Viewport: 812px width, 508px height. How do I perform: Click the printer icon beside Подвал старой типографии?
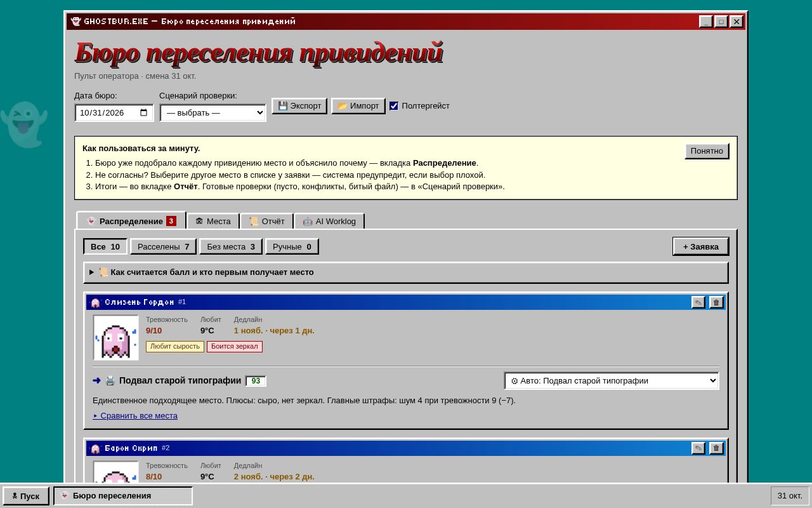[110, 380]
